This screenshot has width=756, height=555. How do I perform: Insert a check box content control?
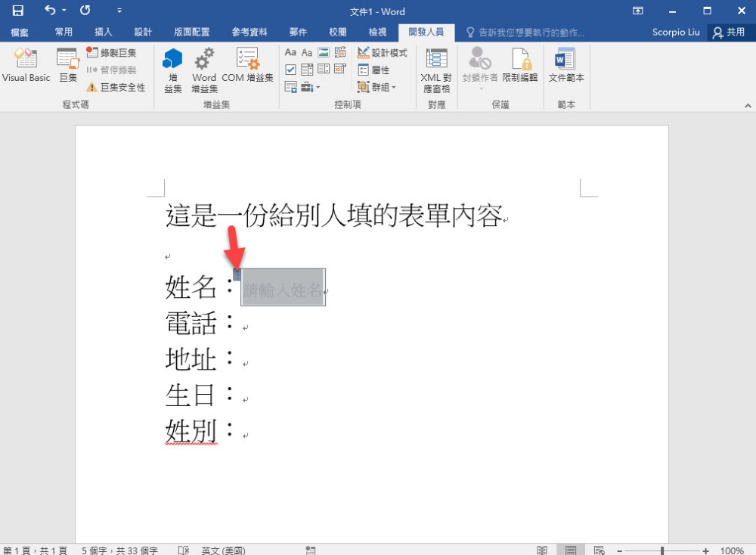[x=290, y=70]
